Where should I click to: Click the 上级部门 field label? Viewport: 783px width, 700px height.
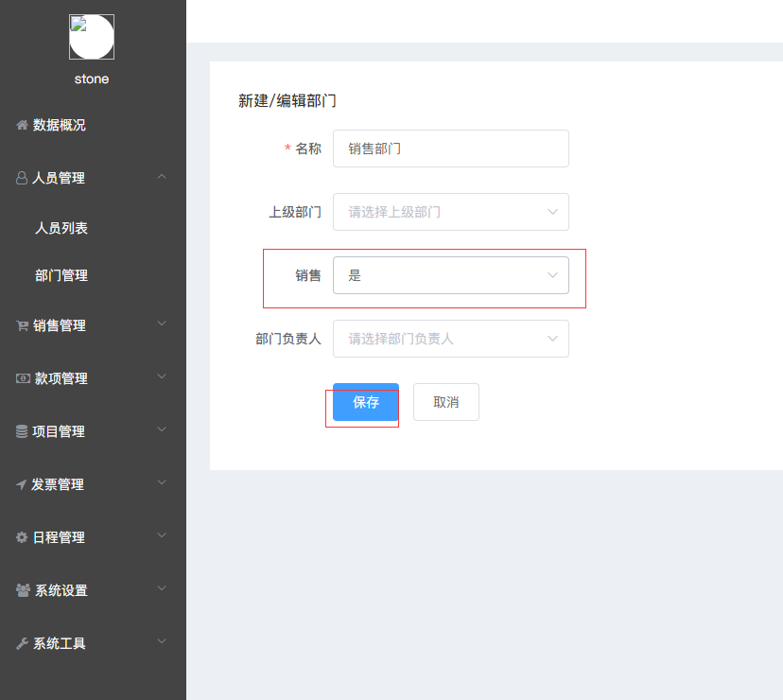295,212
